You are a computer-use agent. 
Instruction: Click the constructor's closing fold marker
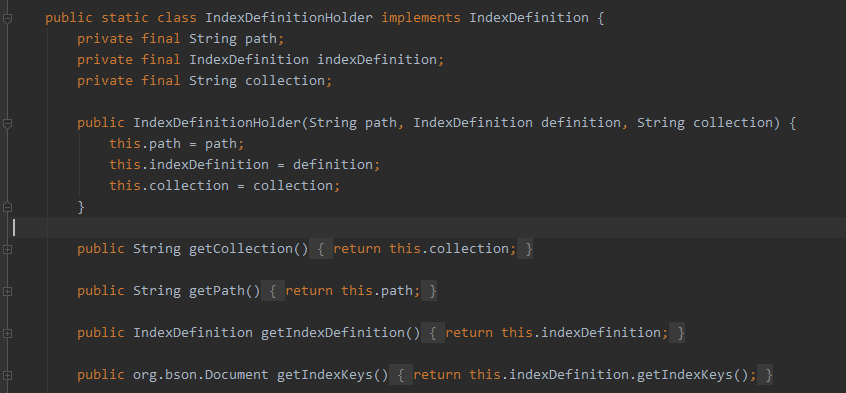pos(7,207)
